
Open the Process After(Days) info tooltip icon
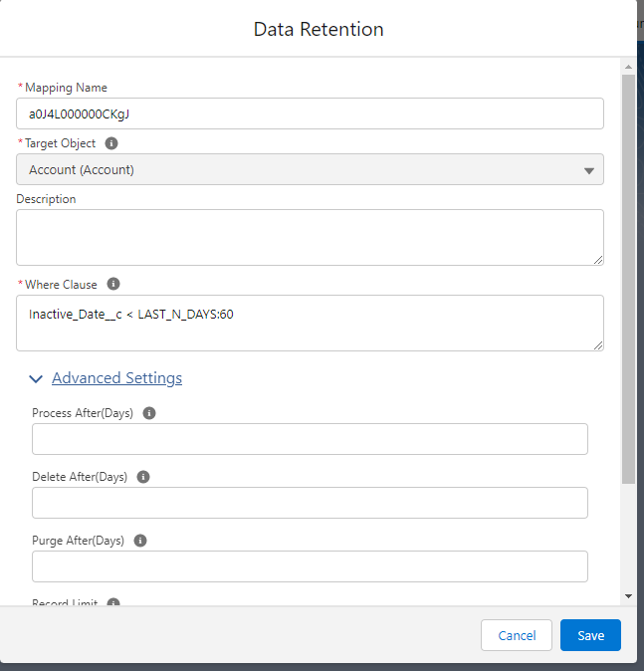(149, 413)
